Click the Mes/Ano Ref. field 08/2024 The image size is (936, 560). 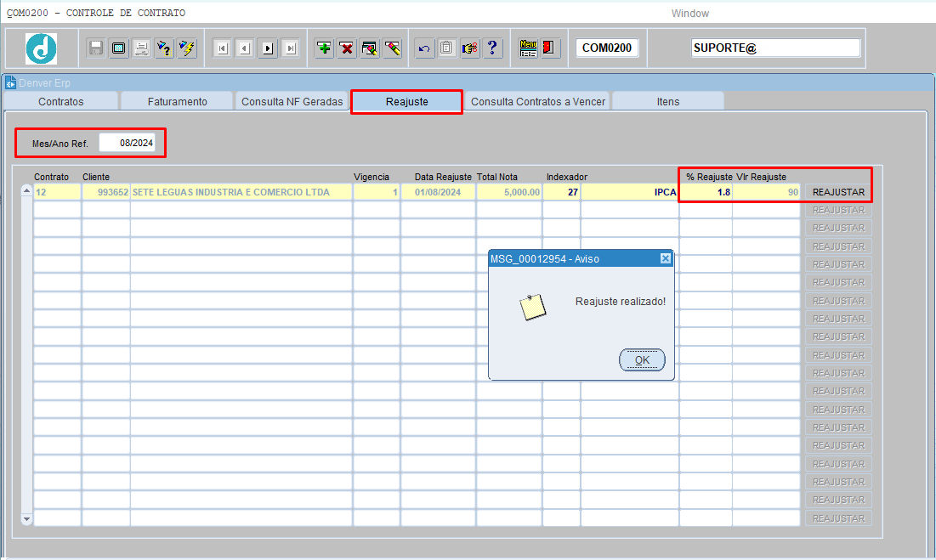click(128, 143)
